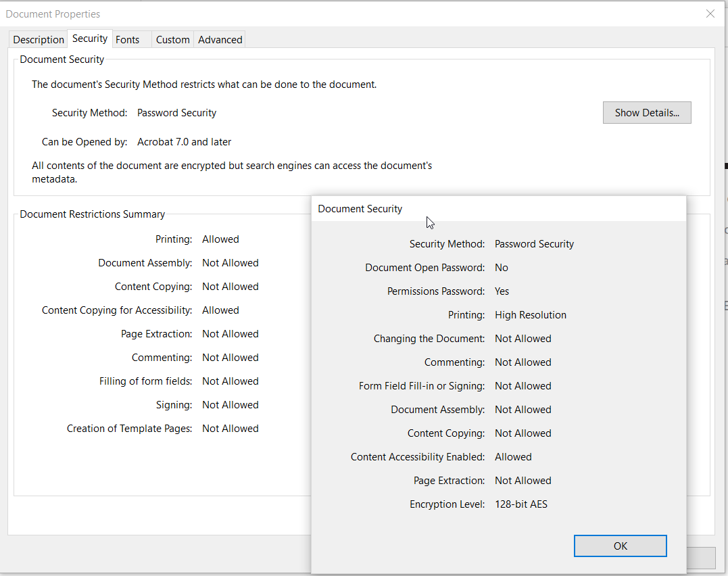728x576 pixels.
Task: Close the Document Properties window
Action: (x=710, y=14)
